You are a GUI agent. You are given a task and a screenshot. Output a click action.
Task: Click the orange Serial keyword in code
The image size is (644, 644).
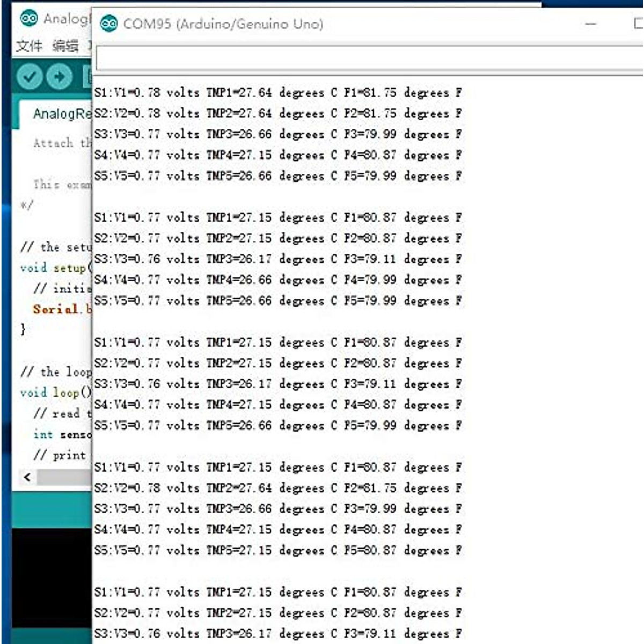[x=55, y=309]
